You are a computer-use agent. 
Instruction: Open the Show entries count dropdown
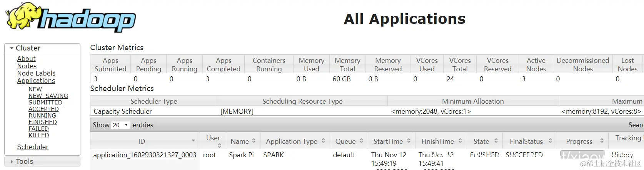[121, 125]
